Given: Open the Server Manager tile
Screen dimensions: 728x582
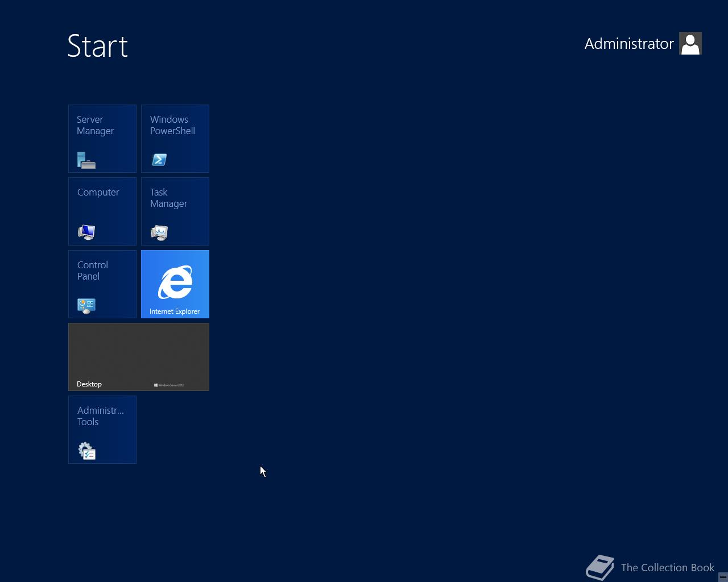Looking at the screenshot, I should coord(102,139).
